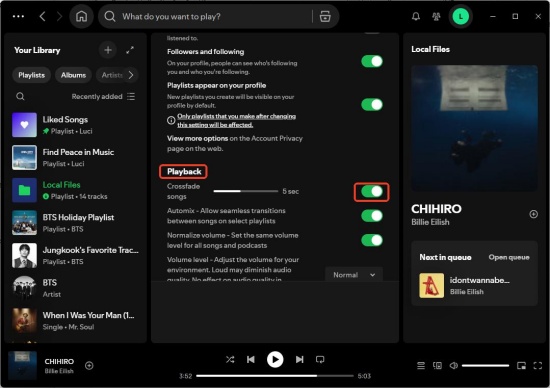Filter library by Playlists
The width and height of the screenshot is (550, 388).
pos(32,75)
